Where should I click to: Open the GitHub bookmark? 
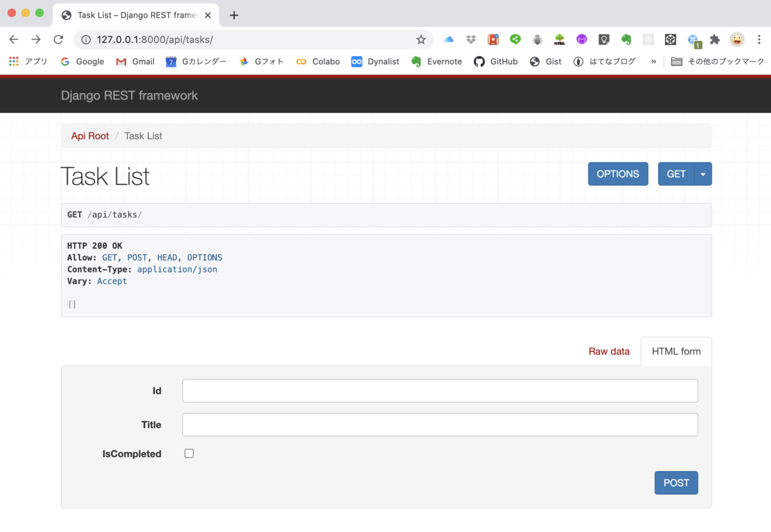click(496, 62)
